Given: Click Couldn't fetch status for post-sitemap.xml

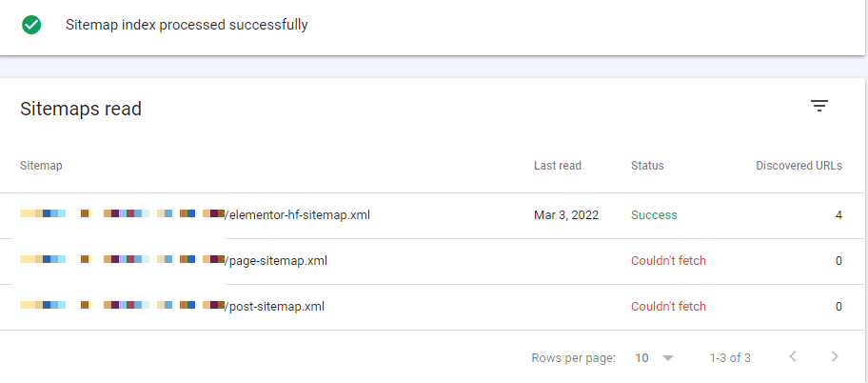Looking at the screenshot, I should pyautogui.click(x=668, y=307).
